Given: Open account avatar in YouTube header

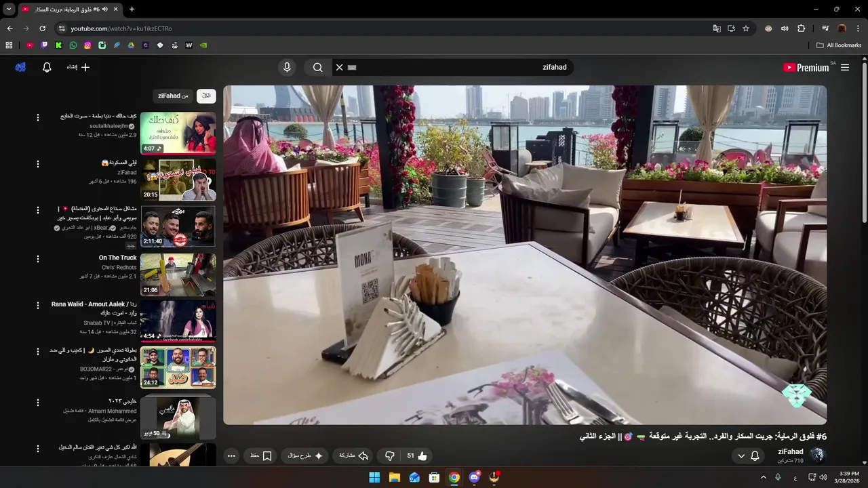Looking at the screenshot, I should click(20, 67).
